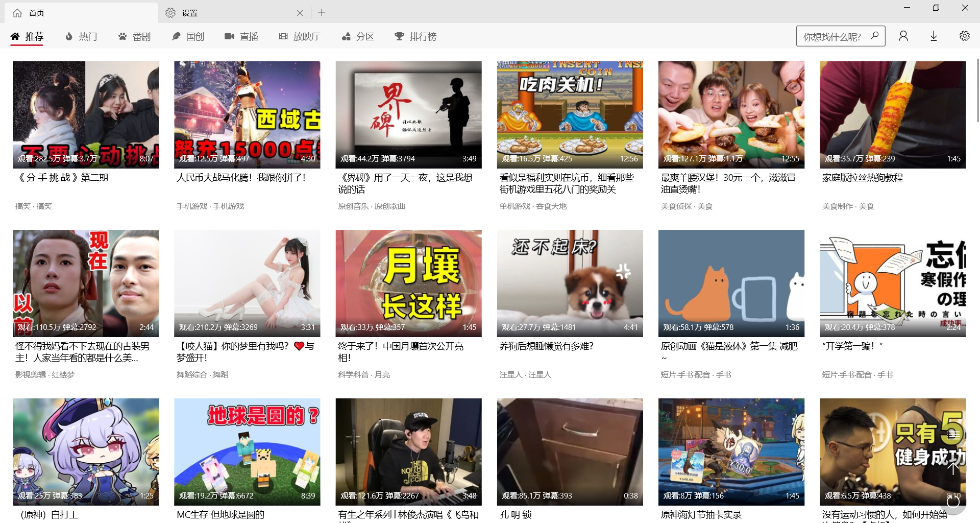
Task: Open settings with the toolbar gear icon
Action: [964, 36]
